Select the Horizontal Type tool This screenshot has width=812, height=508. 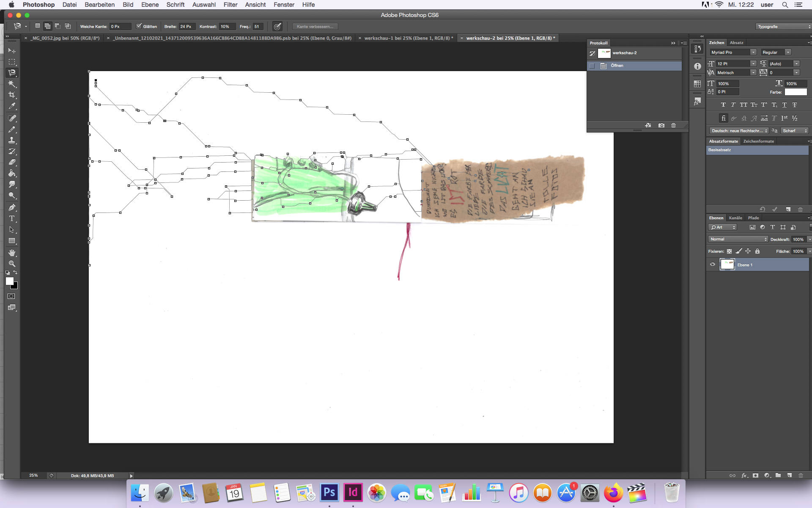(x=12, y=218)
